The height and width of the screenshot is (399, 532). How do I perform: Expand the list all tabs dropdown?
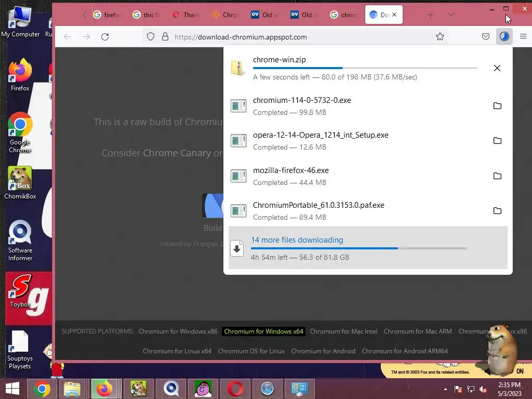(x=451, y=15)
